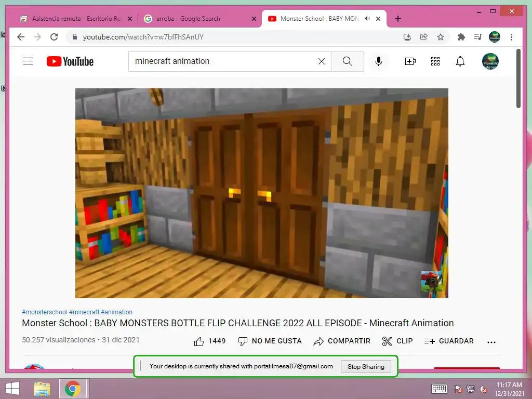The height and width of the screenshot is (399, 532).
Task: Click the install app icon in address bar
Action: 407,37
